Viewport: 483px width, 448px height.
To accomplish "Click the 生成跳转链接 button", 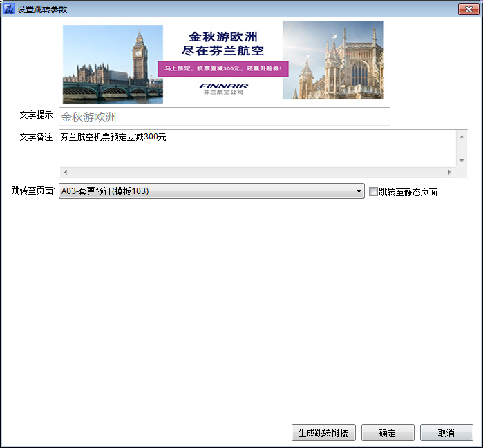I will (323, 433).
